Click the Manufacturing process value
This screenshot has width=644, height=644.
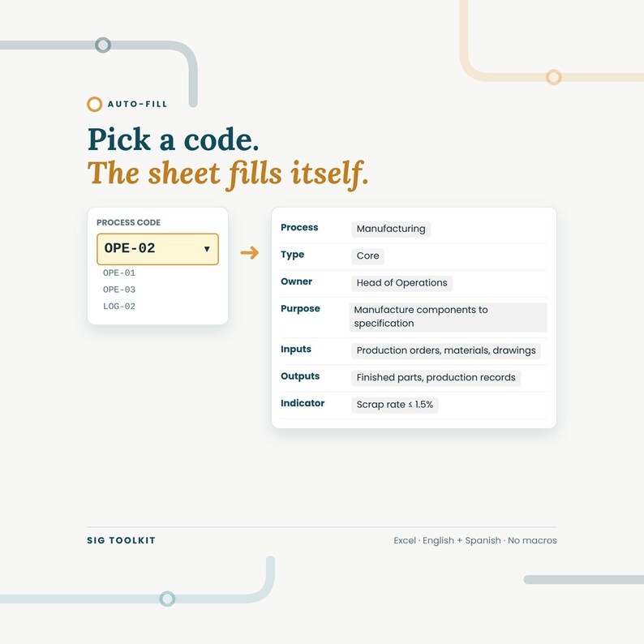coord(391,229)
